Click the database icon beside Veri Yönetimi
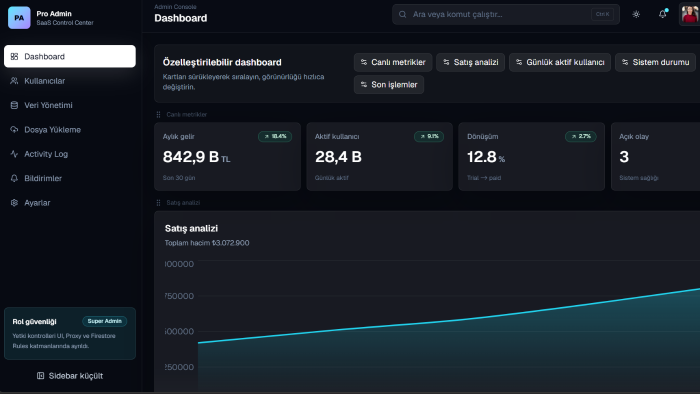The width and height of the screenshot is (700, 394). (14, 105)
